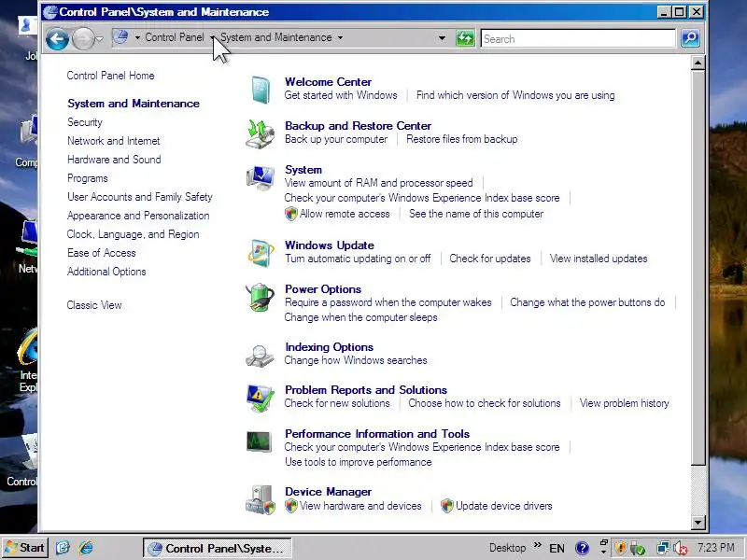Screen dimensions: 747x560
Task: Open Clock, Language, and Region category
Action: click(133, 234)
